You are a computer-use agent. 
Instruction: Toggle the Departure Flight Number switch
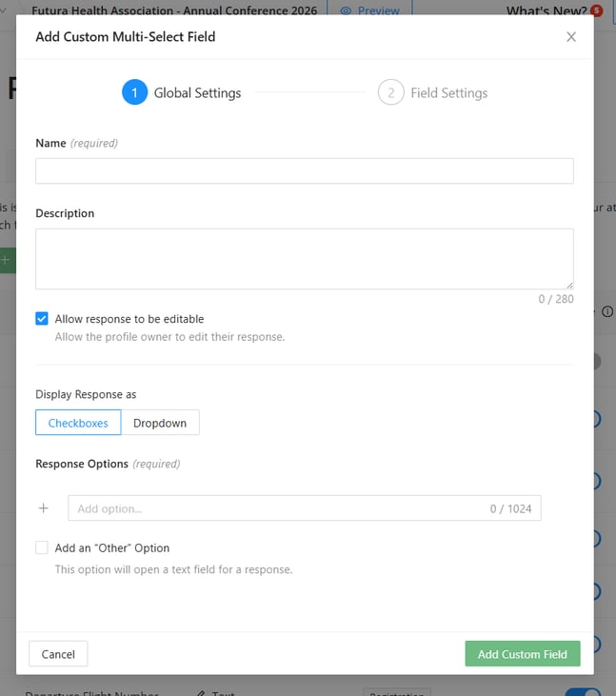[x=583, y=692]
